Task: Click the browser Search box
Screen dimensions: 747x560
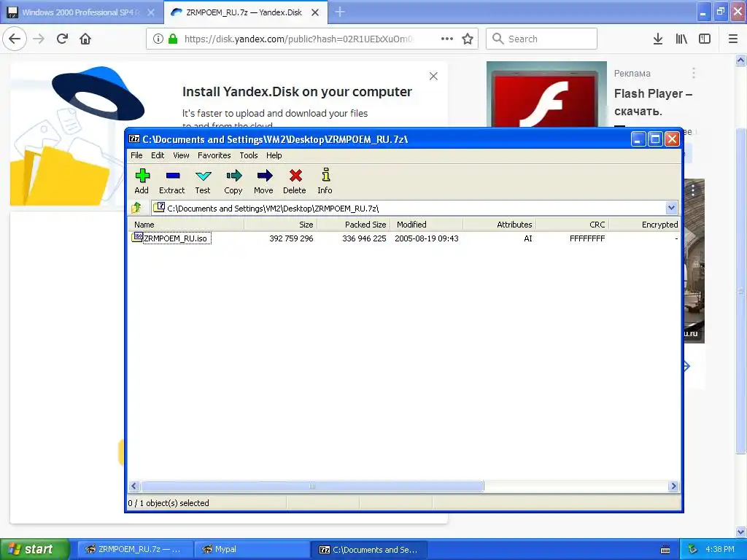Action: pos(542,39)
